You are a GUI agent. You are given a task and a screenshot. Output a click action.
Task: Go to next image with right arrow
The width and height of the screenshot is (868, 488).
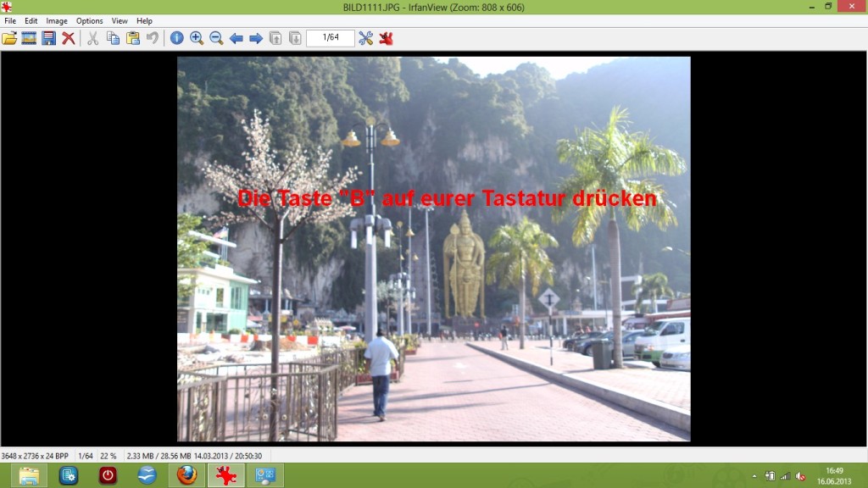tap(255, 38)
